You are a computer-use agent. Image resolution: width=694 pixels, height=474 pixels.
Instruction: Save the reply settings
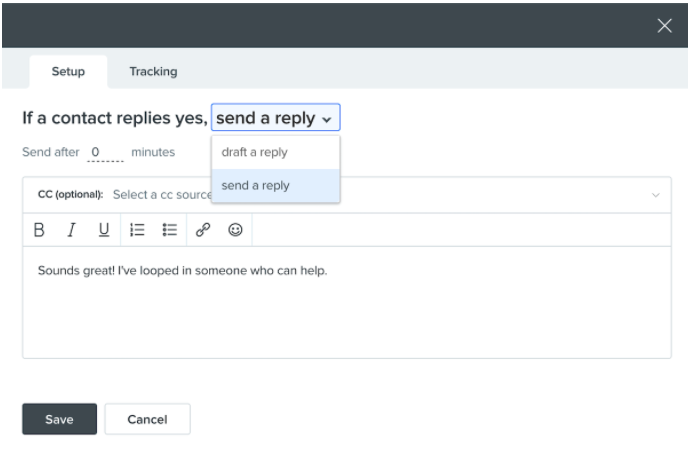pyautogui.click(x=59, y=419)
